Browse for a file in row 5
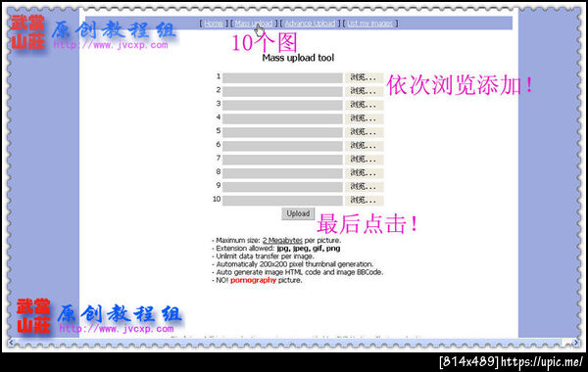Screen dimensions: 588x372 (364, 132)
